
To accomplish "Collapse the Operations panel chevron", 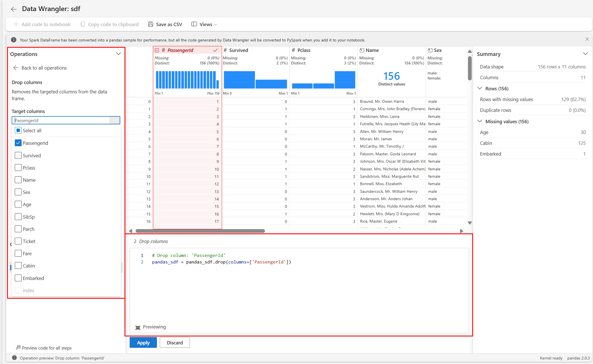I will (x=119, y=54).
